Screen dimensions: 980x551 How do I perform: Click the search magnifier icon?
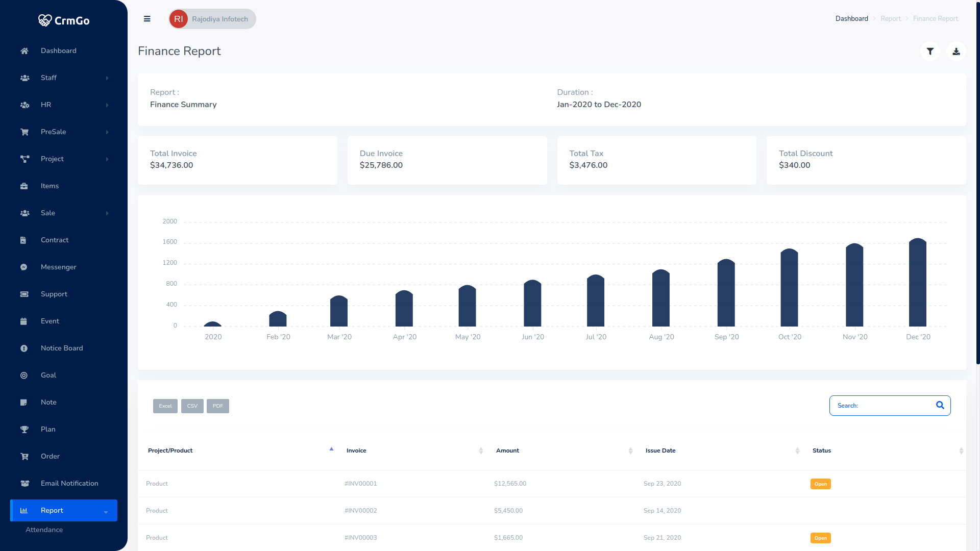pos(940,406)
